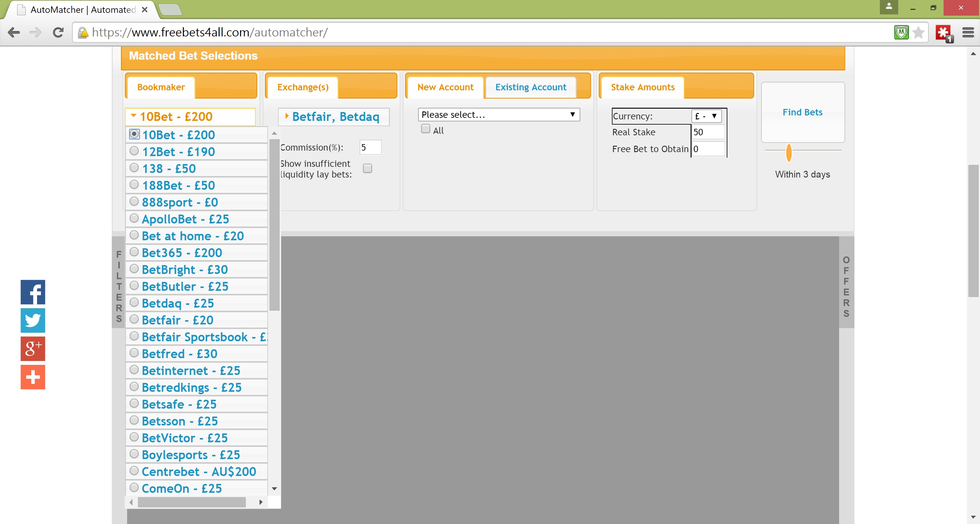This screenshot has width=980, height=524.
Task: Close the AutoMatcher tab
Action: (145, 10)
